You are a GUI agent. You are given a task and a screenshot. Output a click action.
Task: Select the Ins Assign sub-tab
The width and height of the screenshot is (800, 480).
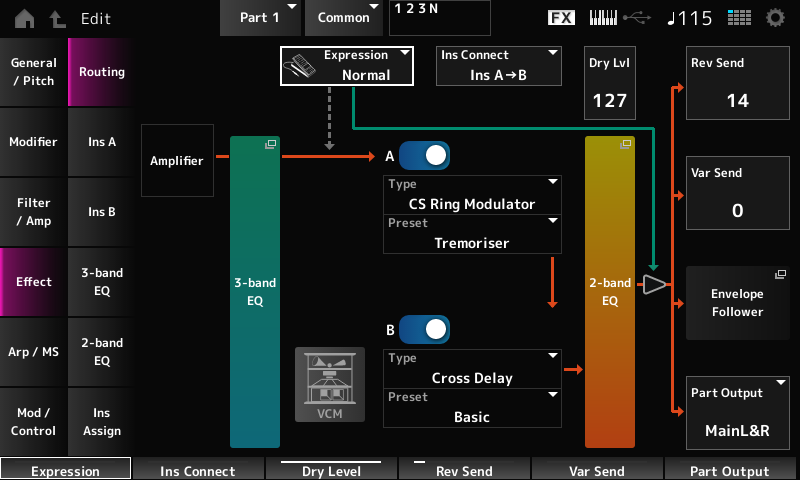tap(102, 421)
